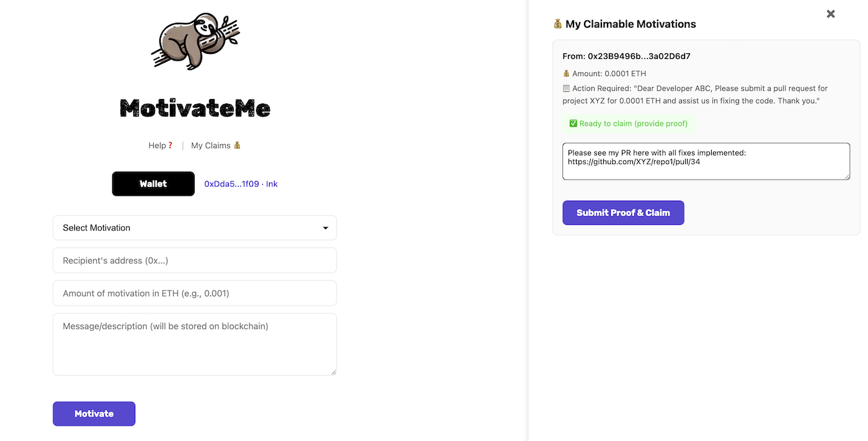
Task: Click the sloth logo image
Action: click(195, 41)
